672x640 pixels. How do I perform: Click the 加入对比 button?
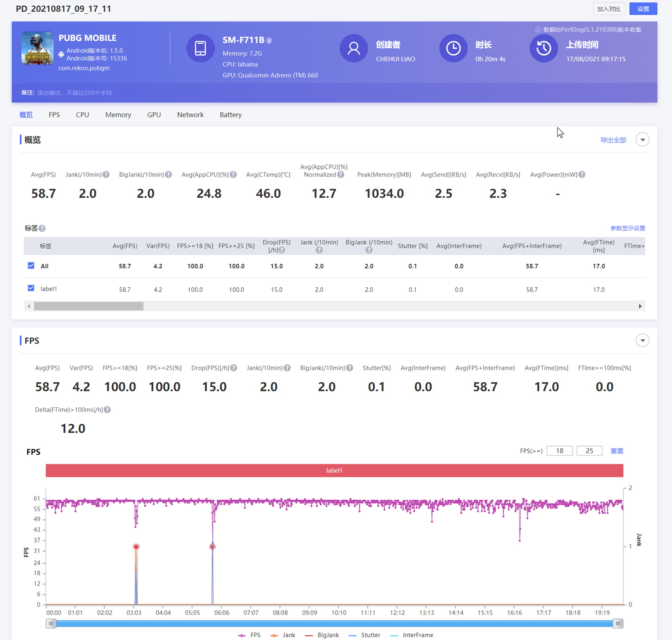609,9
